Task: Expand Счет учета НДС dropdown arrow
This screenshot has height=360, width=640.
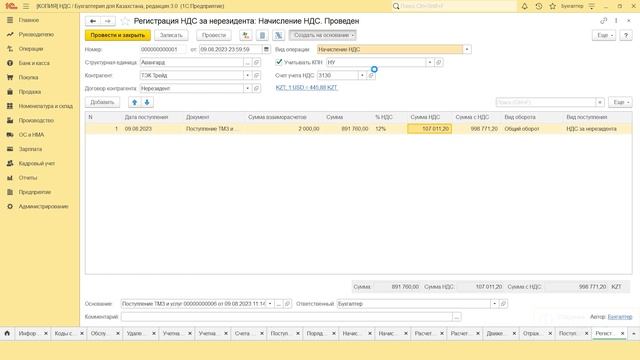Action: click(x=362, y=76)
